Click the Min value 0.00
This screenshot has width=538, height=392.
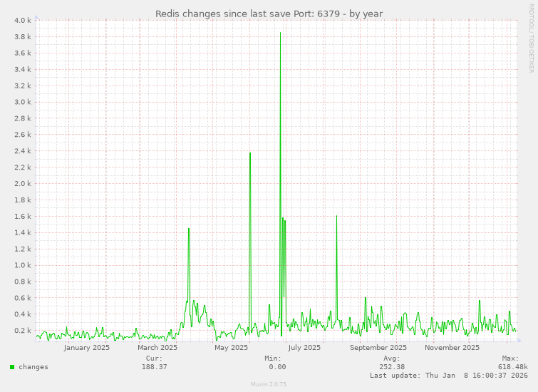coord(277,367)
